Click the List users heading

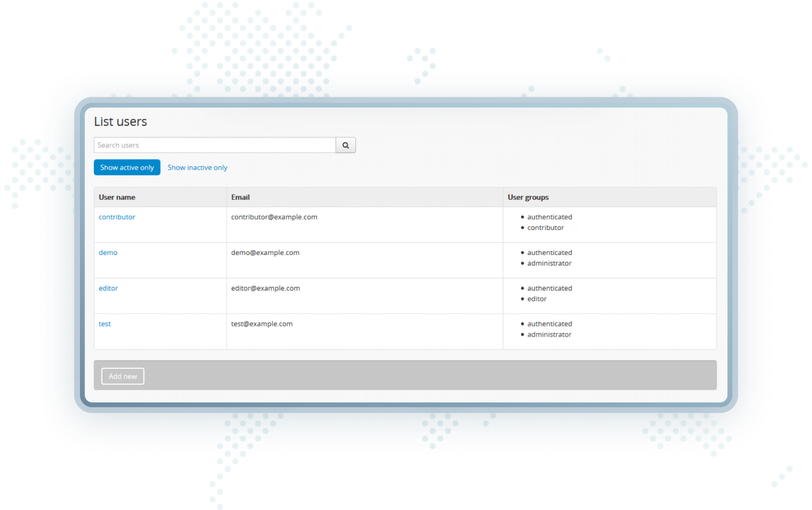pos(120,121)
